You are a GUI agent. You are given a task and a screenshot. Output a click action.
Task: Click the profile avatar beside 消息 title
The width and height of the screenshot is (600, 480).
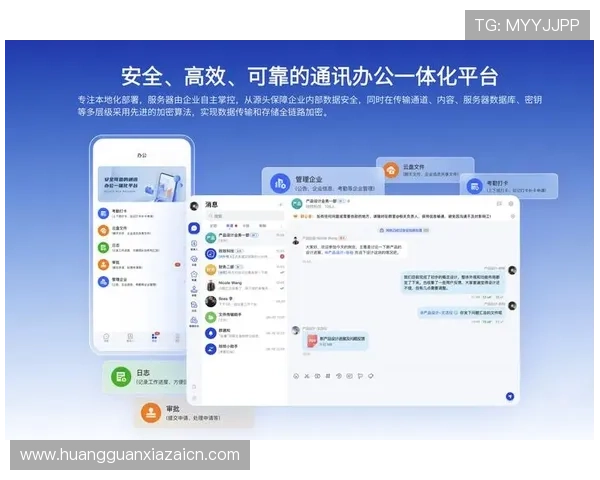(x=194, y=206)
